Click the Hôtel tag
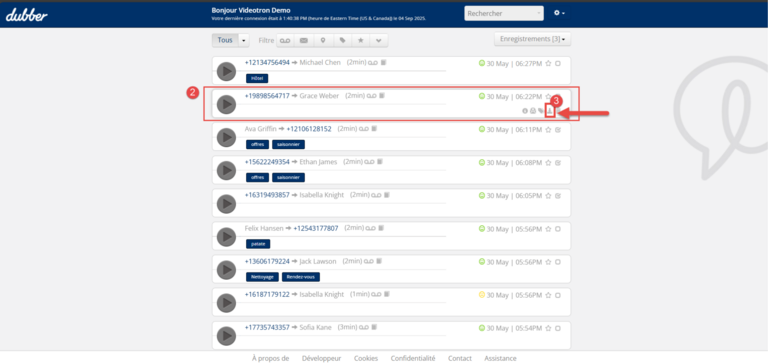The width and height of the screenshot is (768, 364). point(257,78)
